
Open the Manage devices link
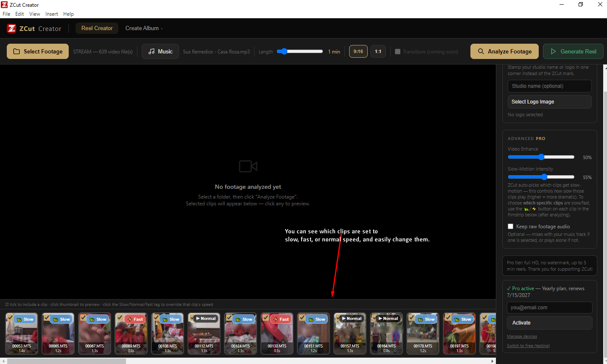tap(522, 336)
